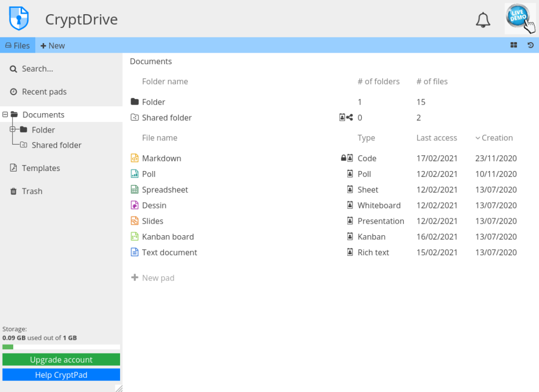Image resolution: width=539 pixels, height=392 pixels.
Task: Click the Spreadsheet file icon
Action: [134, 189]
